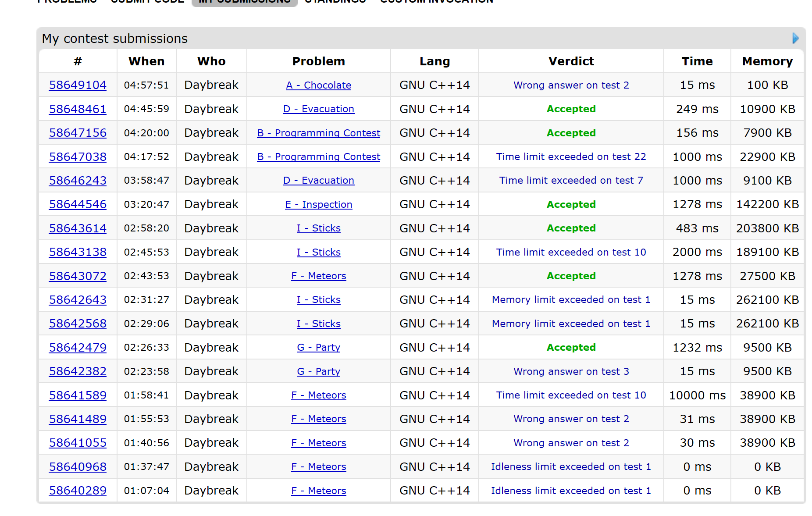812x516 pixels.
Task: Open submission 58643614
Action: (78, 228)
